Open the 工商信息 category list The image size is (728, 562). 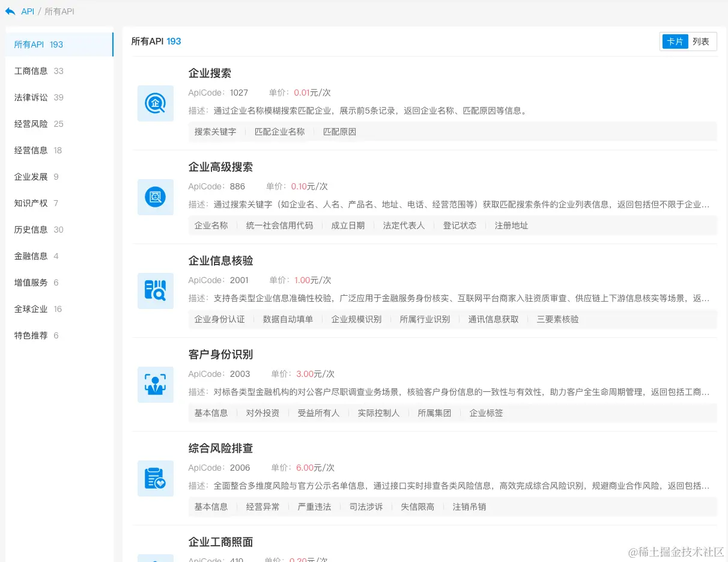click(x=31, y=70)
